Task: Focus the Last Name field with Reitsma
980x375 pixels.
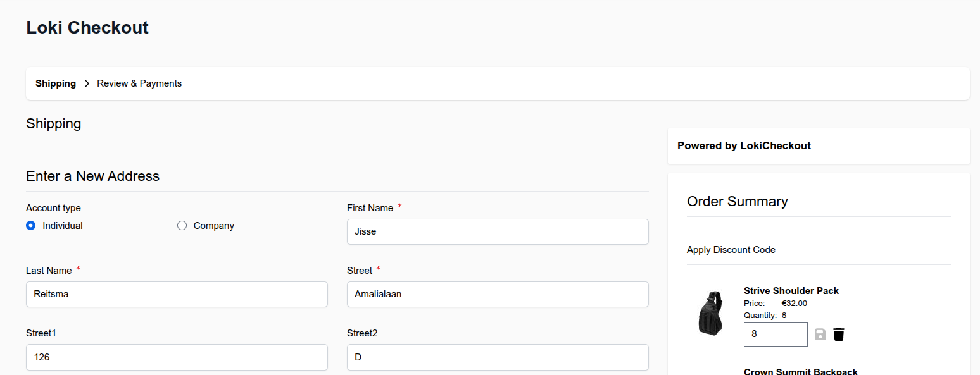Action: pyautogui.click(x=177, y=294)
